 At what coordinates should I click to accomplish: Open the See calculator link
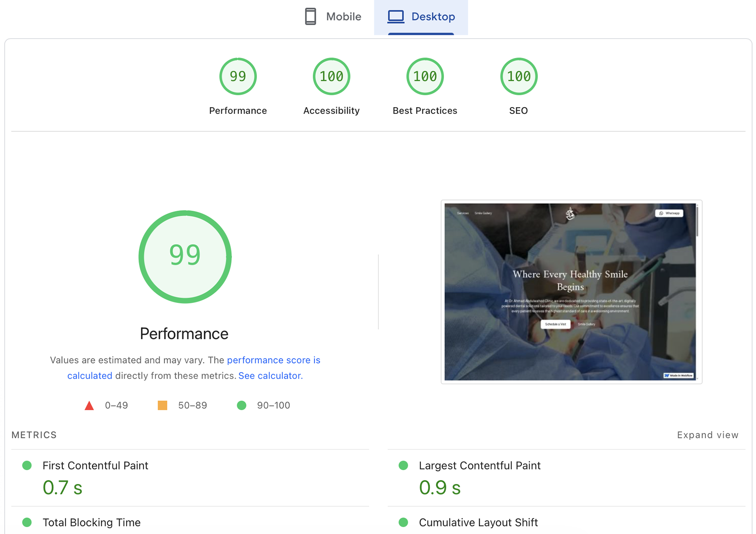270,376
